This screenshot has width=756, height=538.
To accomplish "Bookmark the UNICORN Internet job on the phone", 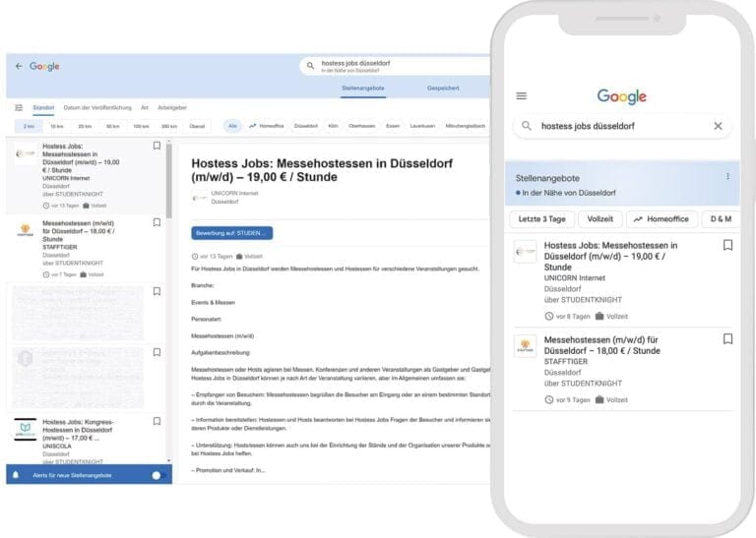I will coord(728,245).
